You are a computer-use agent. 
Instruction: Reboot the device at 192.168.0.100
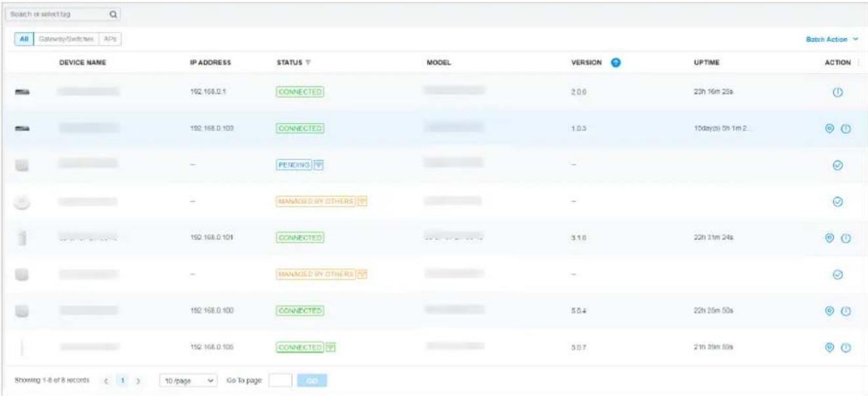(845, 310)
